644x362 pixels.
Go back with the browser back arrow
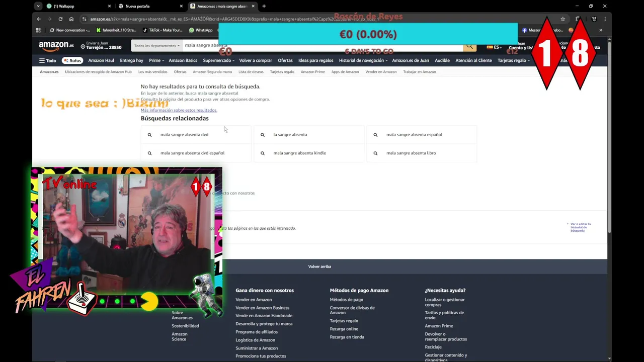(x=39, y=19)
